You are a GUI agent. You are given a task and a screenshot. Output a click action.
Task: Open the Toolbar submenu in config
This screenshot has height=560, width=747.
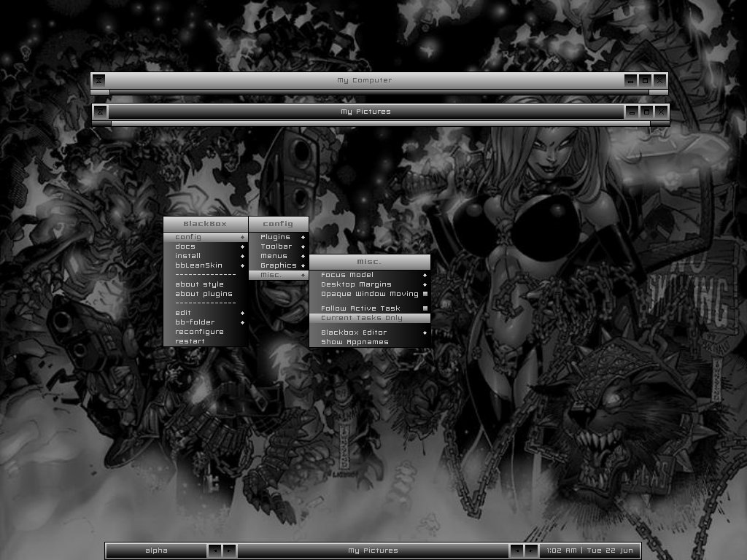(279, 246)
